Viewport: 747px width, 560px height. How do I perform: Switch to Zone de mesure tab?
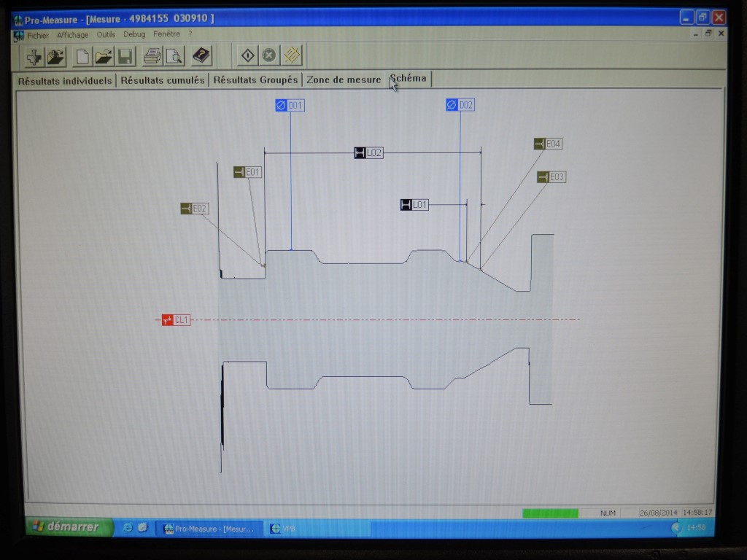(x=343, y=79)
